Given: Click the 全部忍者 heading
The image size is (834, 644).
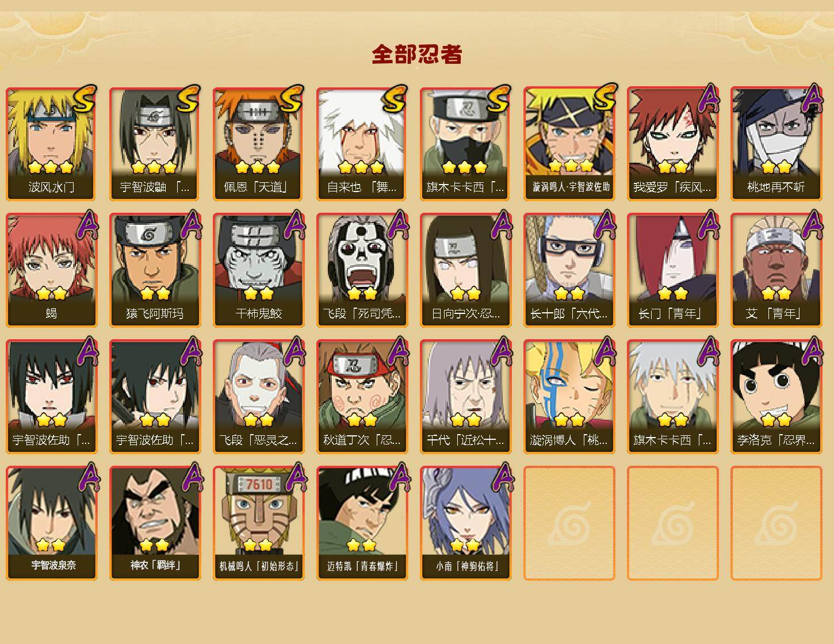Looking at the screenshot, I should [x=417, y=55].
